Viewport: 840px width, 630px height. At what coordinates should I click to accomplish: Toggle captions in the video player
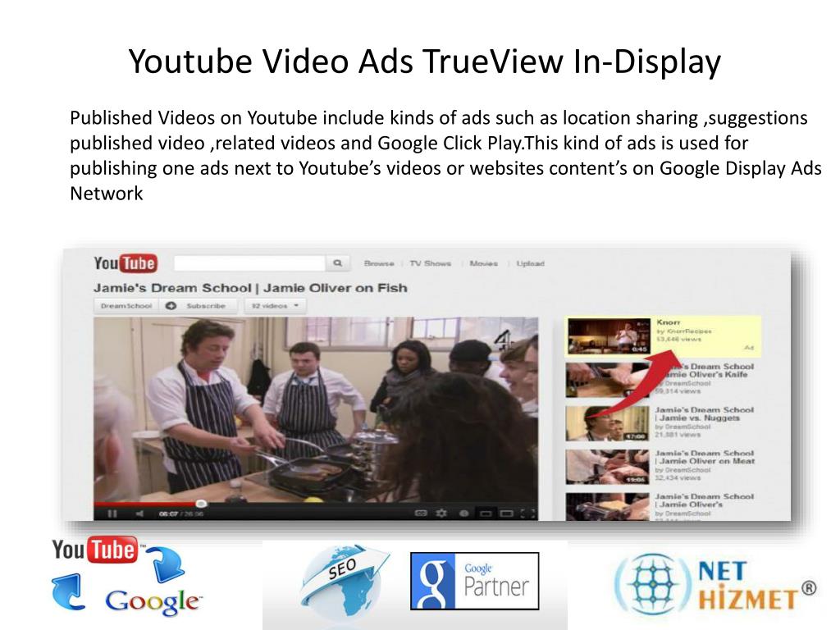point(421,514)
